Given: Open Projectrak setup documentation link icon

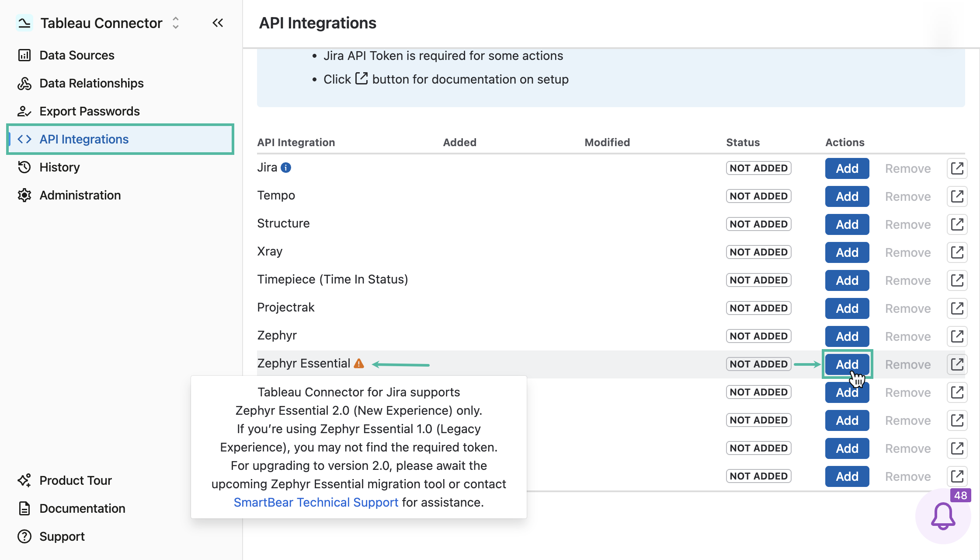Looking at the screenshot, I should pyautogui.click(x=957, y=308).
